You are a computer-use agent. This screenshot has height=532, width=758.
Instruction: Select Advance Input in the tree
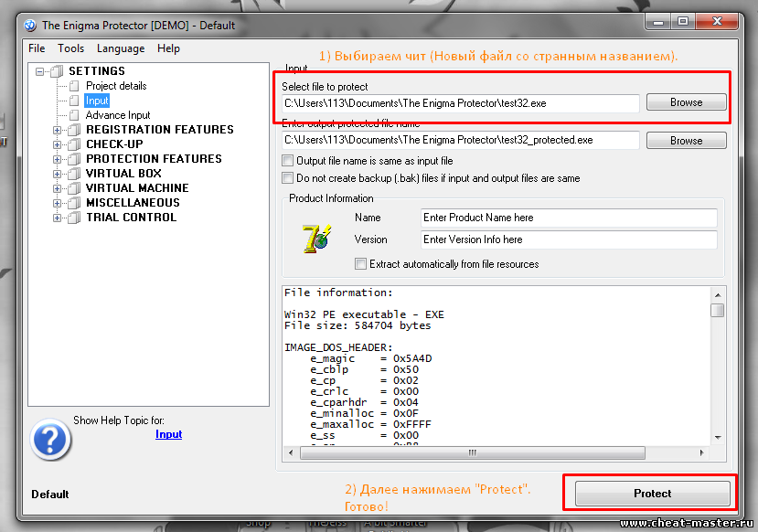[118, 115]
